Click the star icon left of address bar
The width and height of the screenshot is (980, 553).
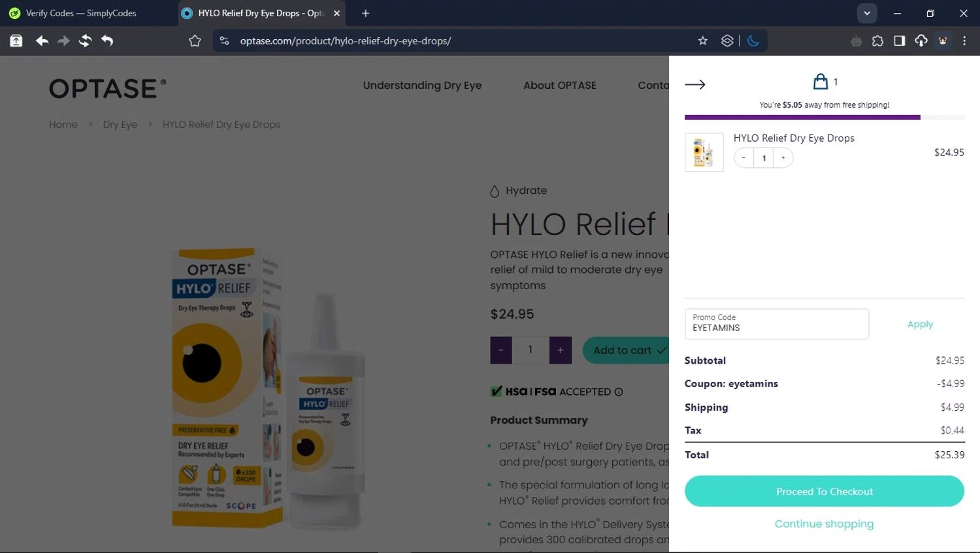195,41
